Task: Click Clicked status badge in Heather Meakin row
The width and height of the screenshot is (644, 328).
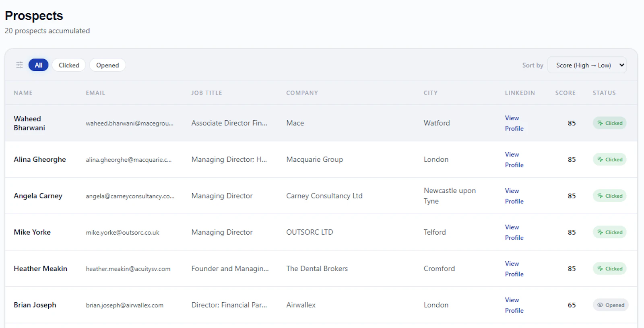Action: pyautogui.click(x=609, y=268)
